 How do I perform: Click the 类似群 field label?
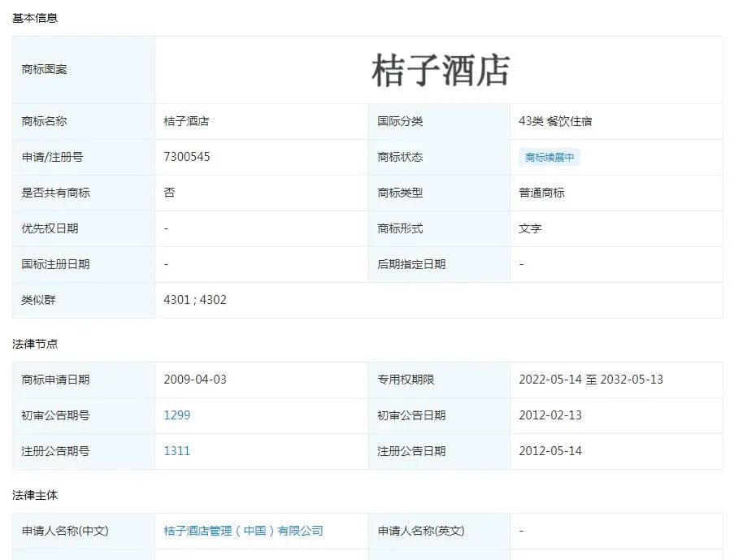point(38,300)
